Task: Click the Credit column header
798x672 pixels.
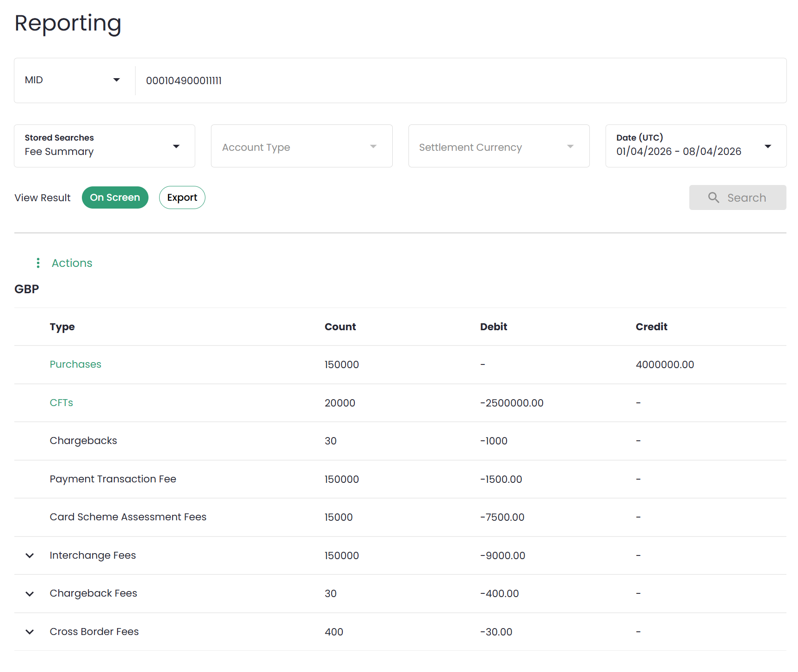Action: pyautogui.click(x=651, y=327)
